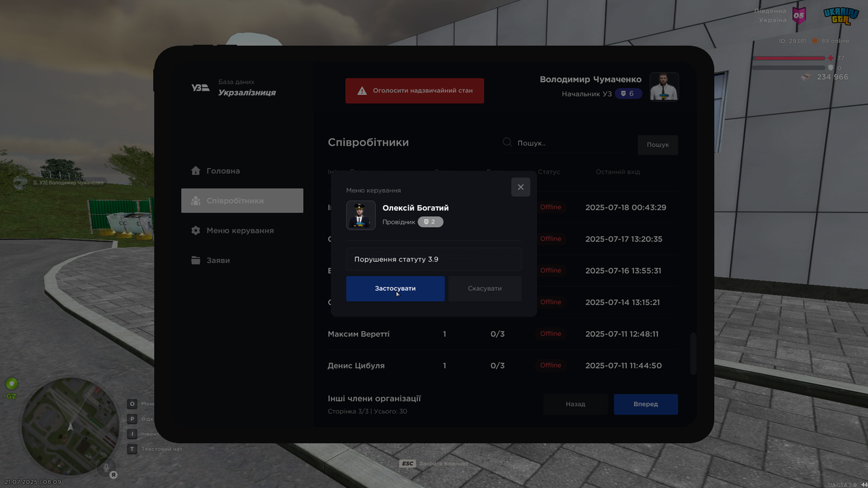
Task: Click the date 2025-07-17 13:20:35
Action: pos(624,239)
